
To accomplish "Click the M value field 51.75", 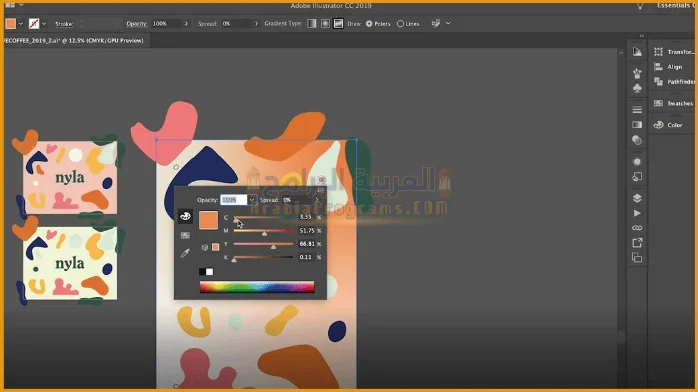I will (306, 230).
